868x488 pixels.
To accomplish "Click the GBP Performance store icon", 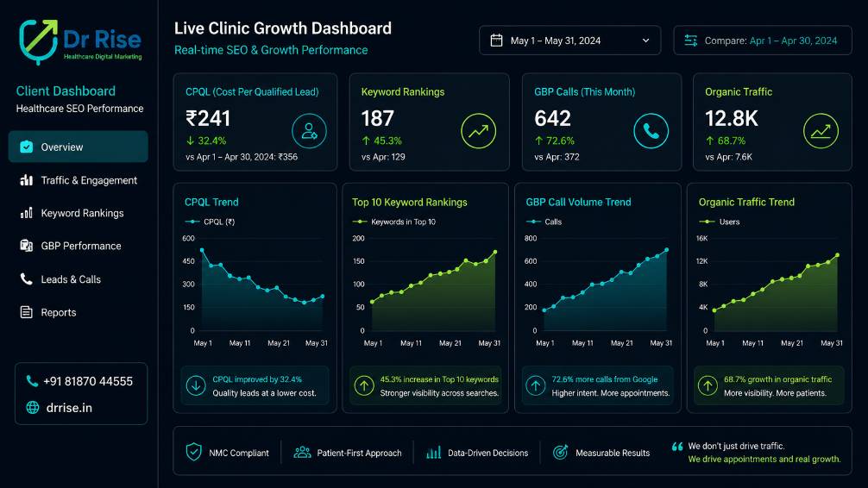I will pyautogui.click(x=26, y=246).
